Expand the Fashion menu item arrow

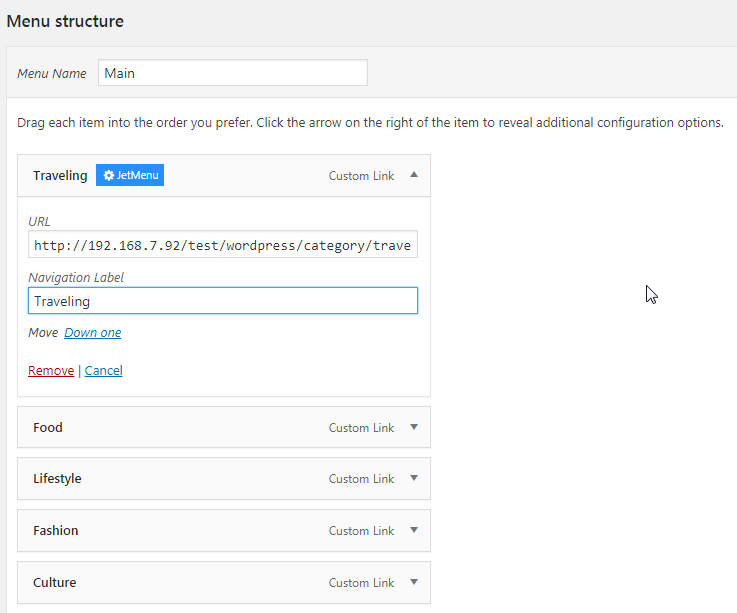(414, 531)
